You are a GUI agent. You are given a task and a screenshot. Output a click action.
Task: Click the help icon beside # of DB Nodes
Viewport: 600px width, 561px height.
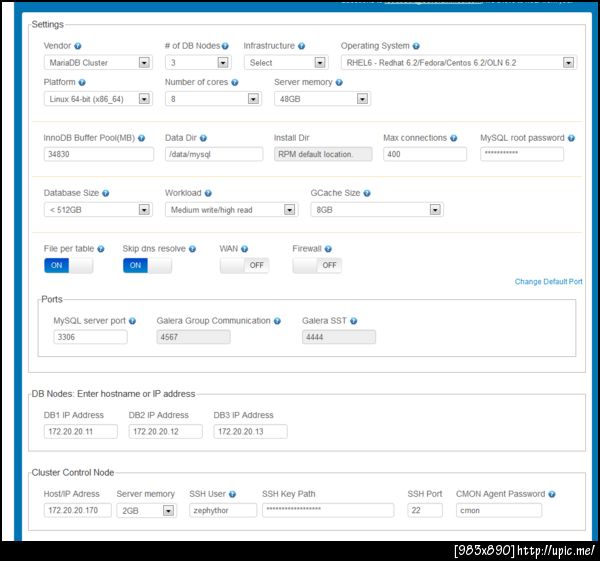coord(225,46)
